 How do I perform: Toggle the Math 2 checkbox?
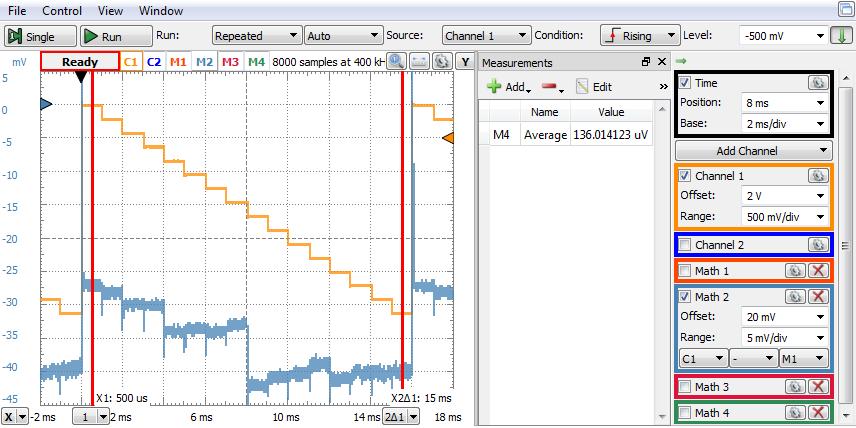click(686, 297)
